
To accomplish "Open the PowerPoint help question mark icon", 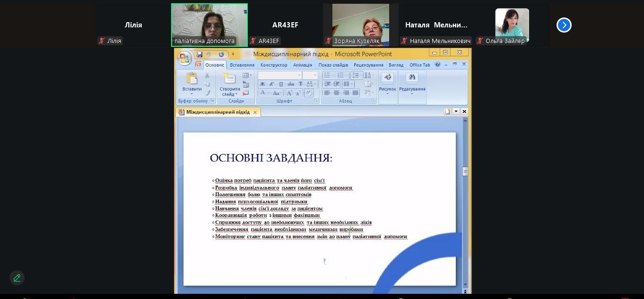I will pos(437,65).
